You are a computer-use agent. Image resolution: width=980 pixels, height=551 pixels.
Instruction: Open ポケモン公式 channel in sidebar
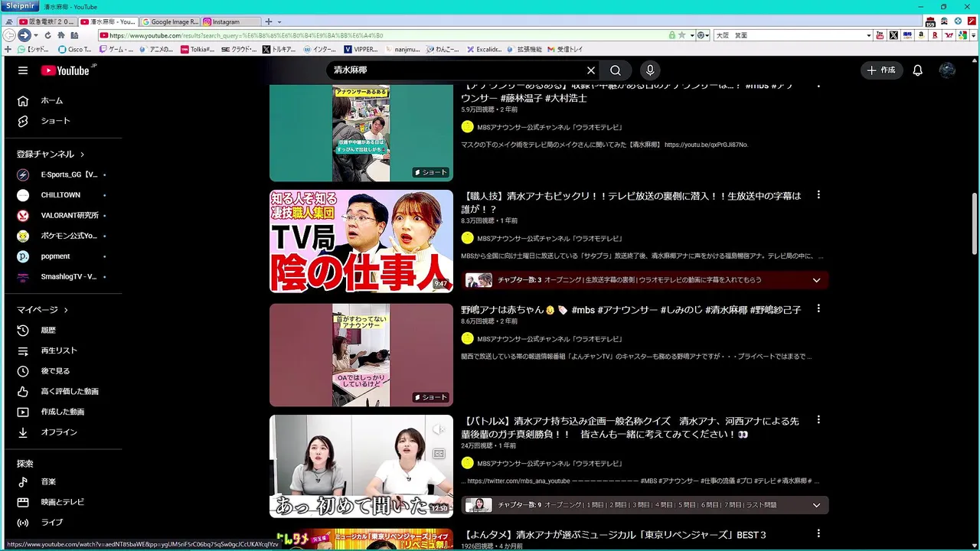61,236
